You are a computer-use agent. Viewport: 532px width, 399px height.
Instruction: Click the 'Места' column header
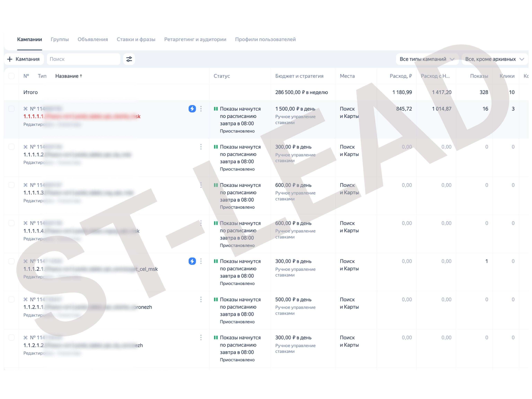(347, 76)
